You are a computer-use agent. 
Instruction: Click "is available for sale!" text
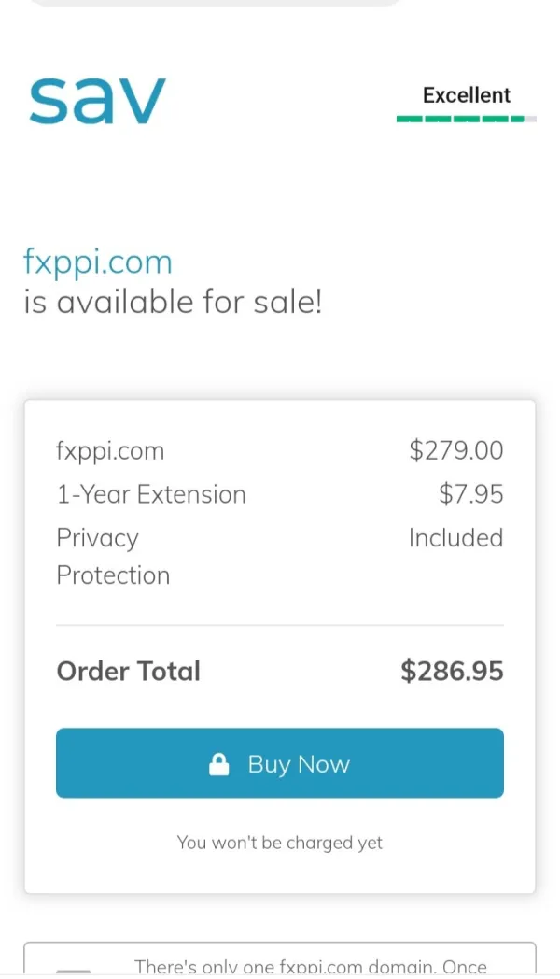173,302
